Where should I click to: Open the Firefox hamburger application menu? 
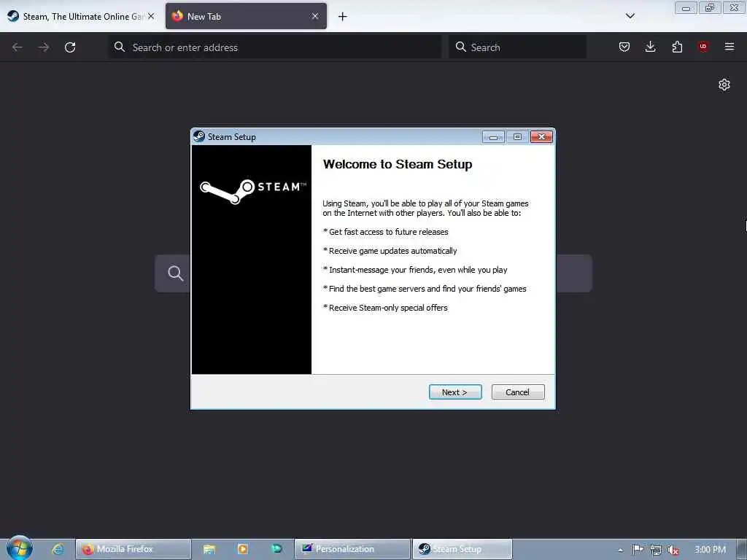click(x=729, y=47)
